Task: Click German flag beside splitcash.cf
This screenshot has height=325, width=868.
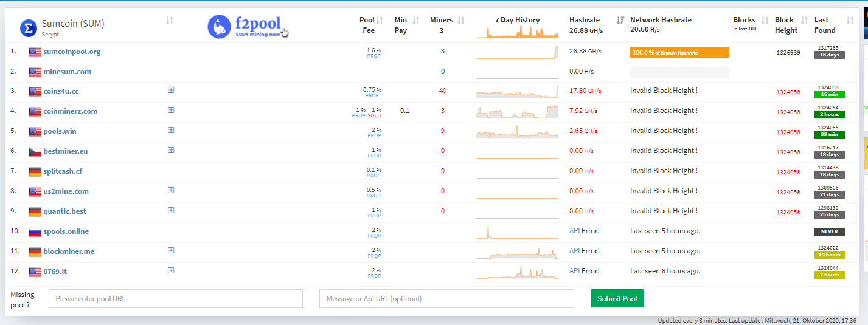Action: (35, 172)
